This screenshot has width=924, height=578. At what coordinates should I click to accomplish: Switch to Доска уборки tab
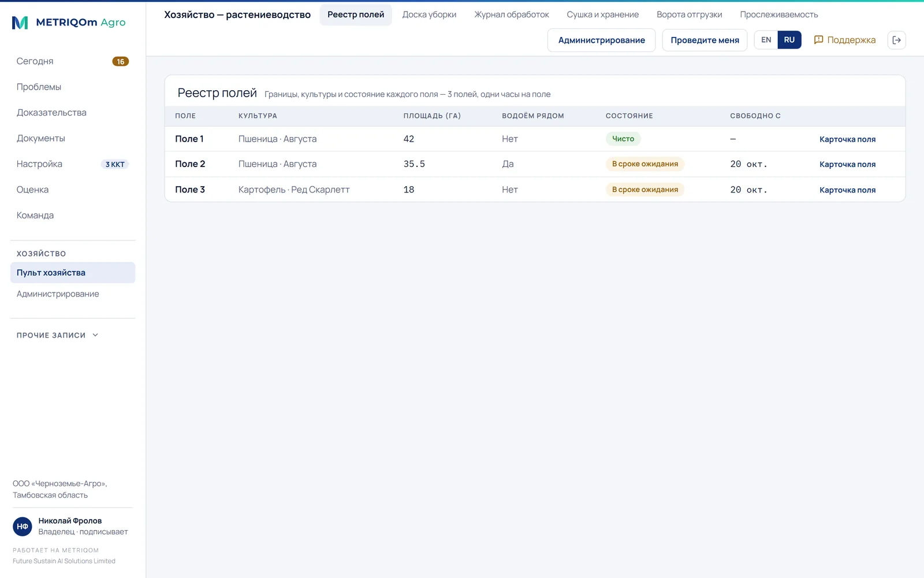429,14
